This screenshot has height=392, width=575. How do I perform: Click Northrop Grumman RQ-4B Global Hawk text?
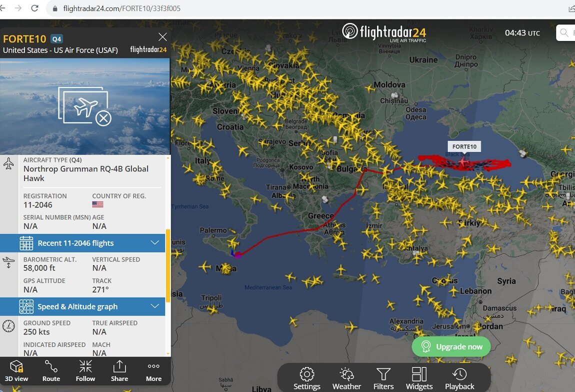click(x=86, y=173)
